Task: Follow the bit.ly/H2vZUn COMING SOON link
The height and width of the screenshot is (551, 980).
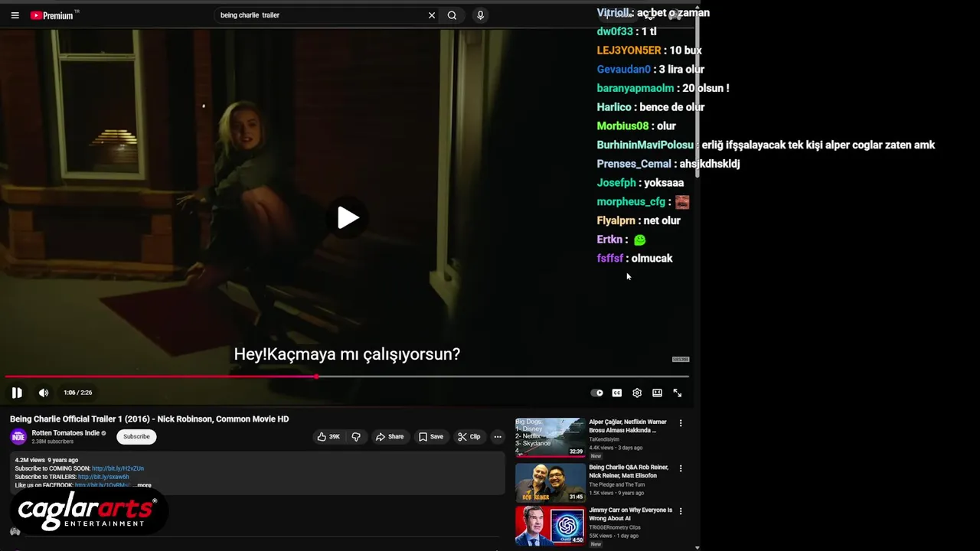Action: click(118, 468)
